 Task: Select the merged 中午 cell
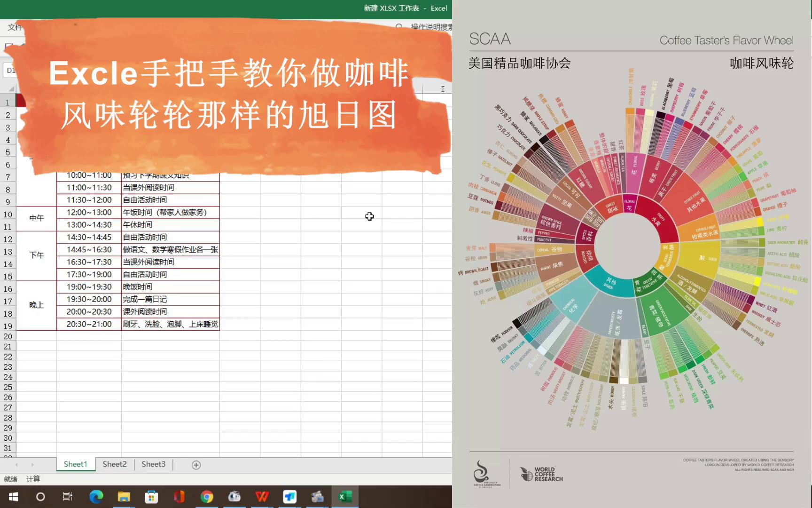click(x=37, y=218)
